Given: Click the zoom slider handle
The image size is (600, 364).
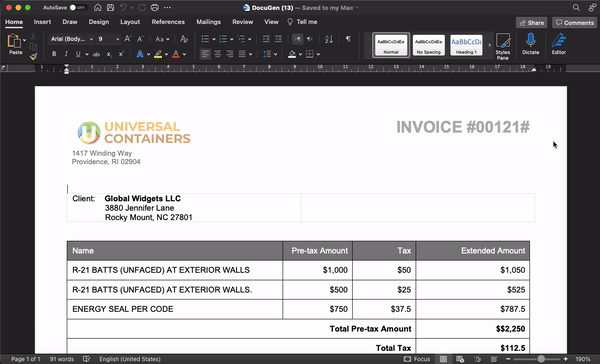Looking at the screenshot, I should pos(541,359).
